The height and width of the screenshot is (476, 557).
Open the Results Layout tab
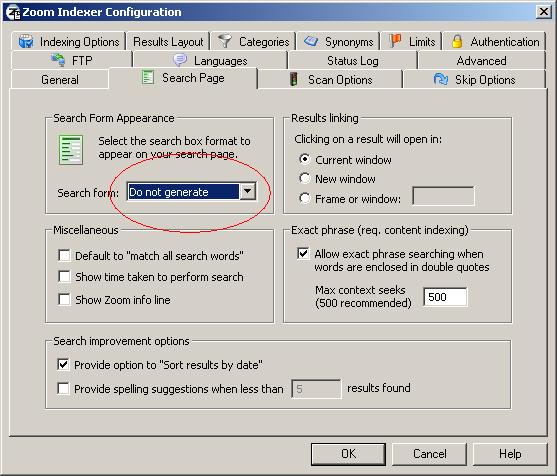coord(168,42)
